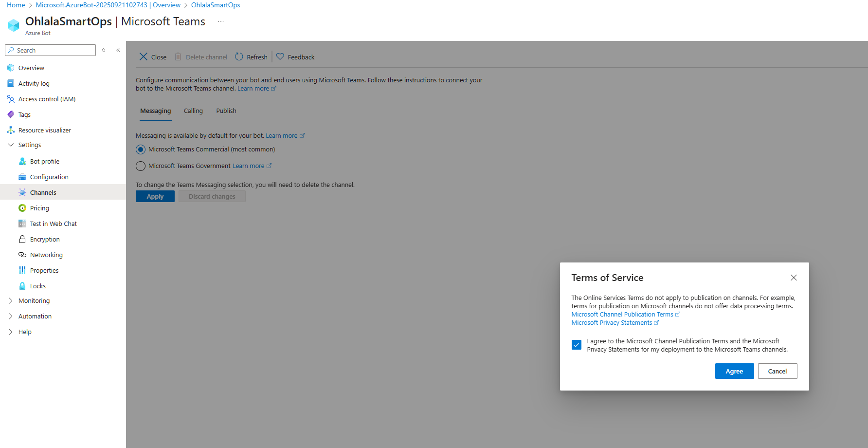
Task: Click the Refresh icon in toolbar
Action: 239,57
